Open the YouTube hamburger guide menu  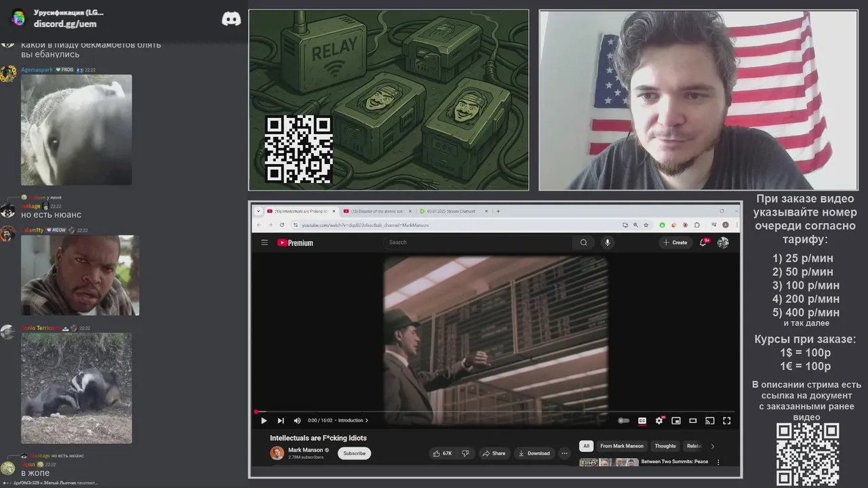[264, 243]
